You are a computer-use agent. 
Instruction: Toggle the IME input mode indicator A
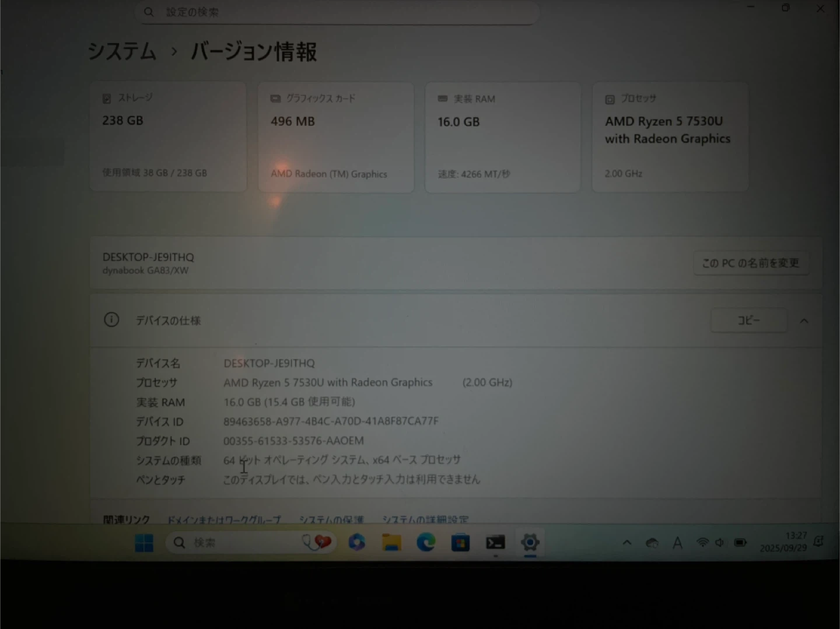click(677, 543)
